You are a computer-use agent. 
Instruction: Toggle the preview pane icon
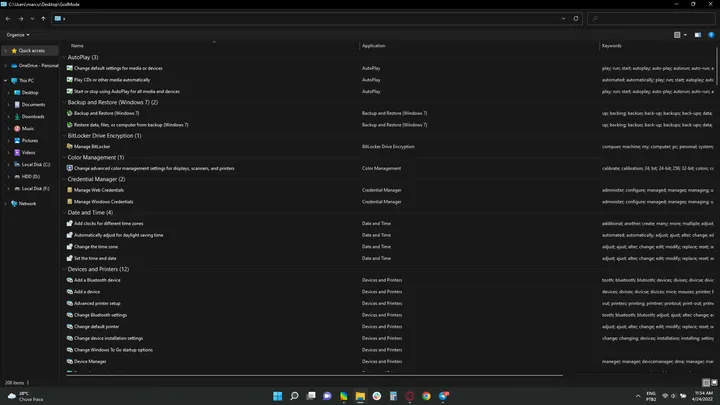pyautogui.click(x=697, y=34)
